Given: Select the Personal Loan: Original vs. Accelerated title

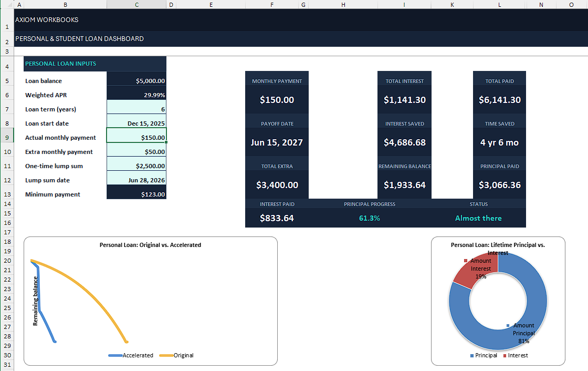Looking at the screenshot, I should click(150, 245).
